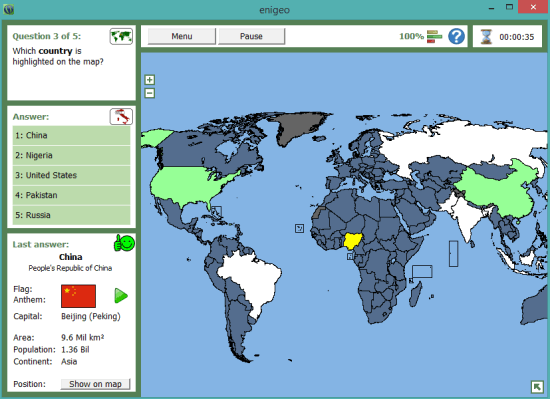
Task: Select answer 2: Nigeria
Action: tap(72, 155)
